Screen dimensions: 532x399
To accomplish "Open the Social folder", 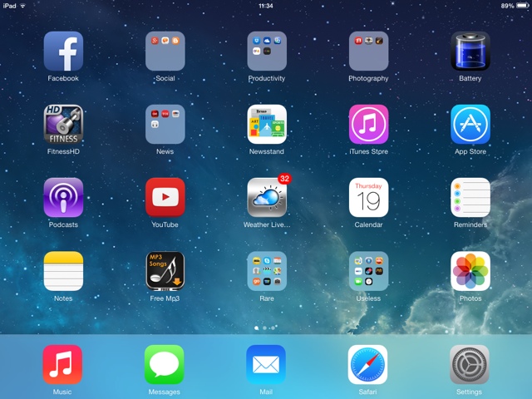I will point(165,52).
